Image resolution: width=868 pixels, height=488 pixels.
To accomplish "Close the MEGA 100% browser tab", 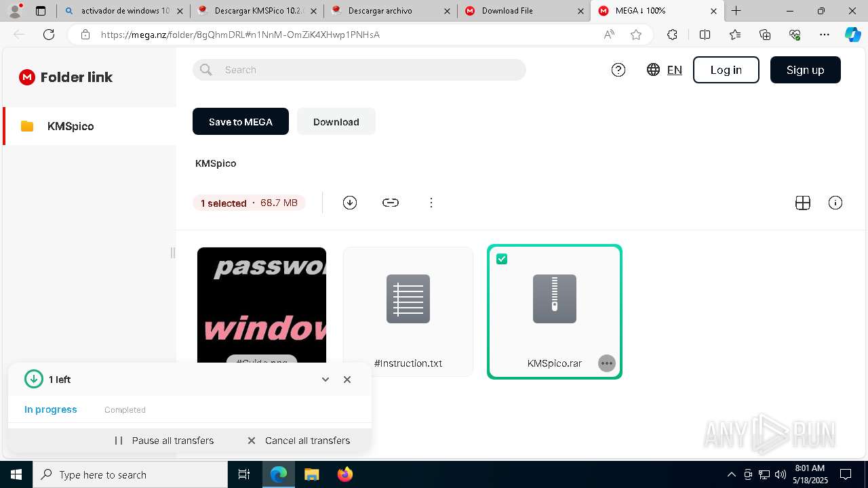I will click(714, 11).
